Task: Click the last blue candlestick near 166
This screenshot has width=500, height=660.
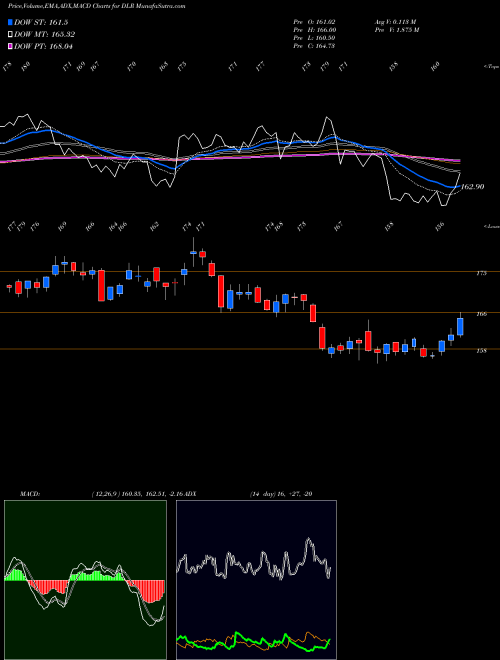Action: (460, 327)
